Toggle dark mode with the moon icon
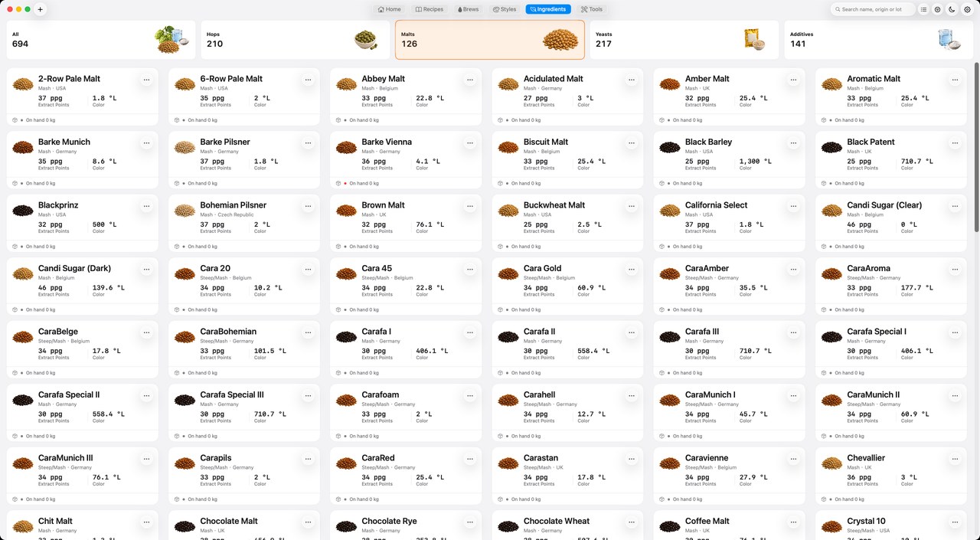The height and width of the screenshot is (540, 980). coord(952,9)
